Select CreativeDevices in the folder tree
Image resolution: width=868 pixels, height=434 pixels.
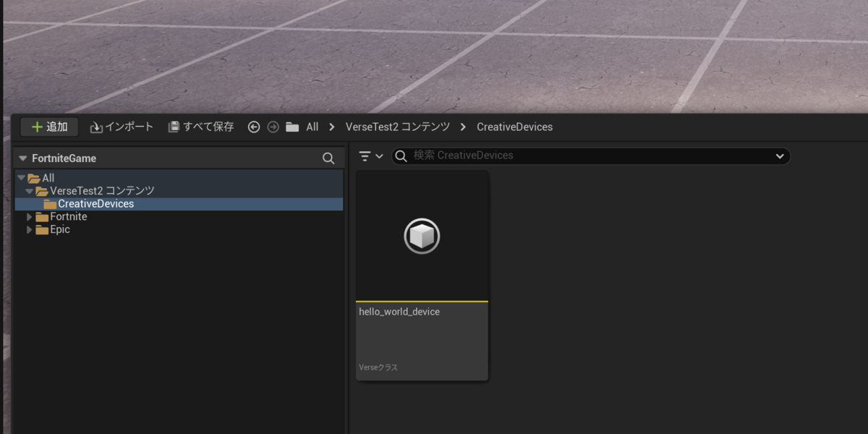click(97, 203)
